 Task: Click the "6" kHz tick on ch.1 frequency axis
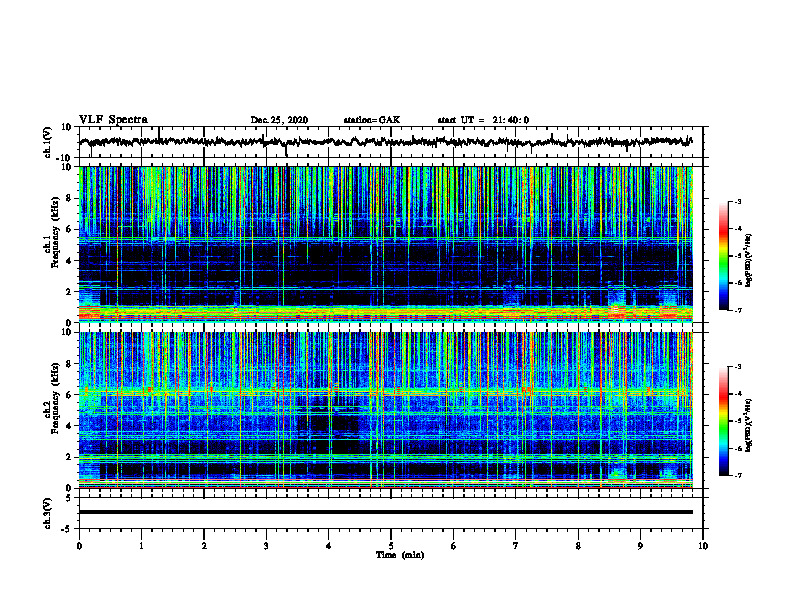click(x=70, y=230)
